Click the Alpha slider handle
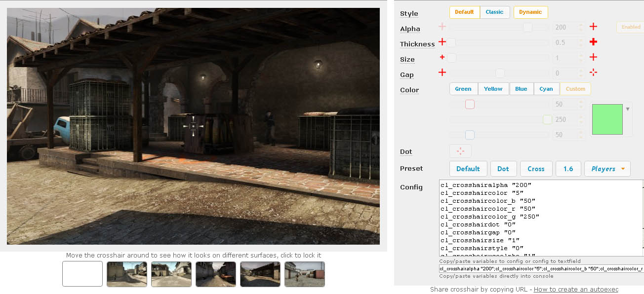This screenshot has width=644, height=294. tap(527, 27)
